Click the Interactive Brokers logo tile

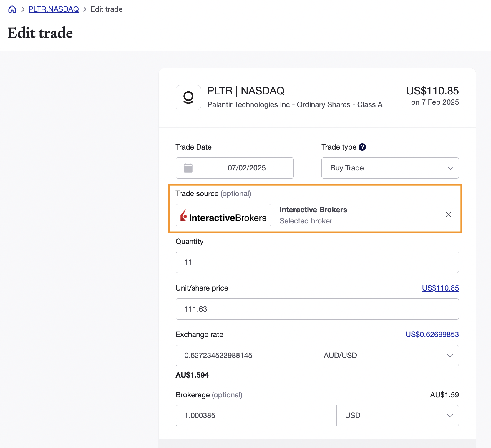(x=223, y=215)
